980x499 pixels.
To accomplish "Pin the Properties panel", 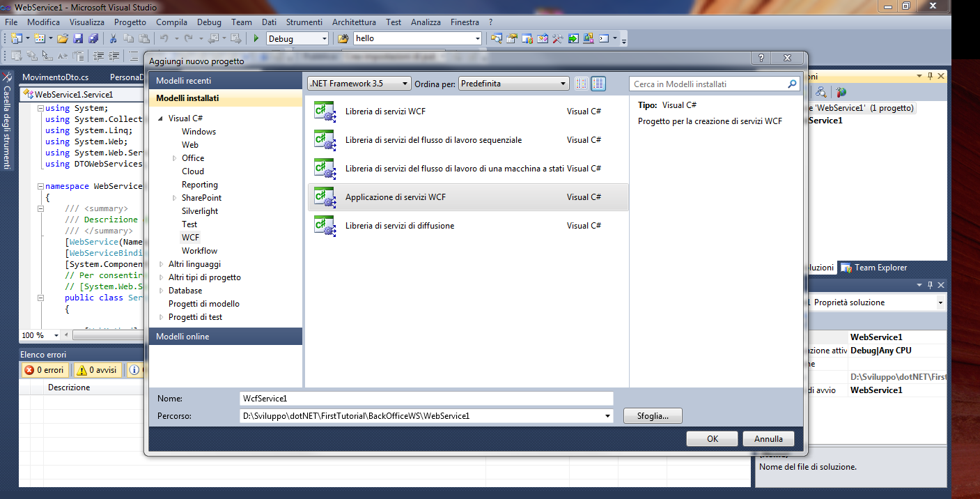I will 929,285.
